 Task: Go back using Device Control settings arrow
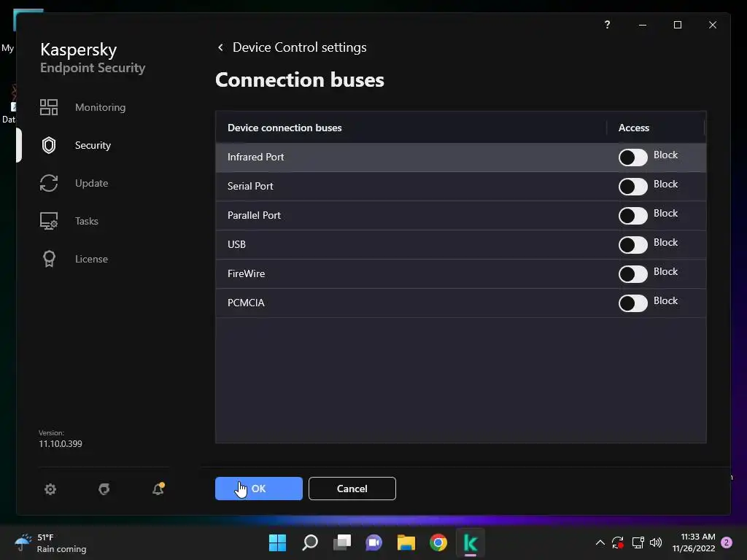tap(220, 47)
